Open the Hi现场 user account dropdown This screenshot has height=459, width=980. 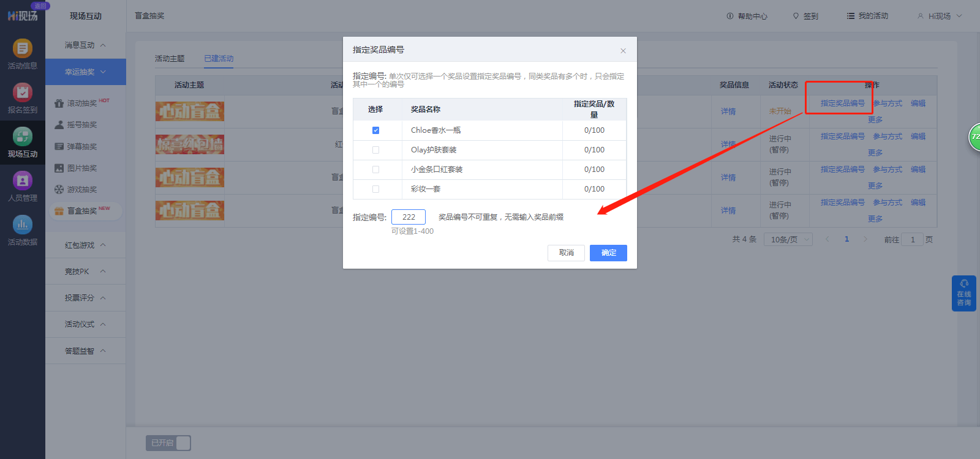[940, 16]
